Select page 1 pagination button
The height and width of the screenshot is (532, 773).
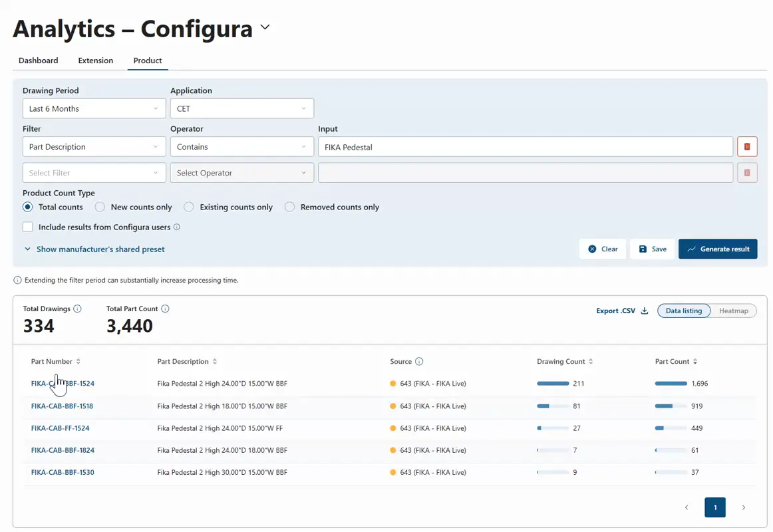pos(715,507)
